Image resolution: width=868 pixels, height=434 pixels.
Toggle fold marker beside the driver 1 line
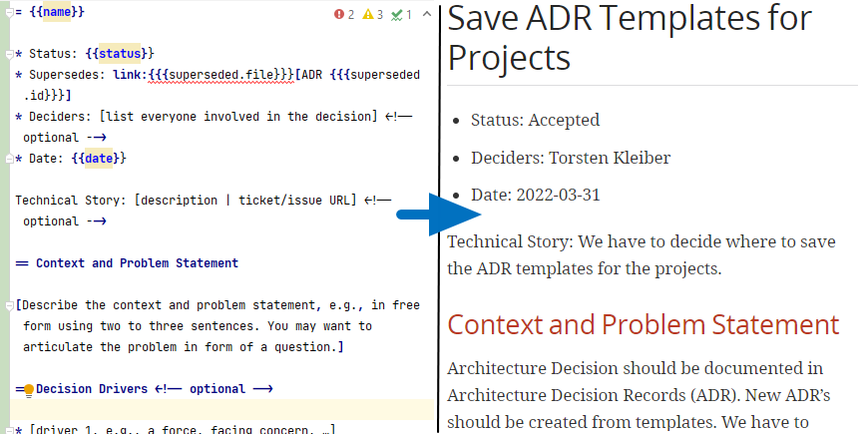(x=9, y=429)
